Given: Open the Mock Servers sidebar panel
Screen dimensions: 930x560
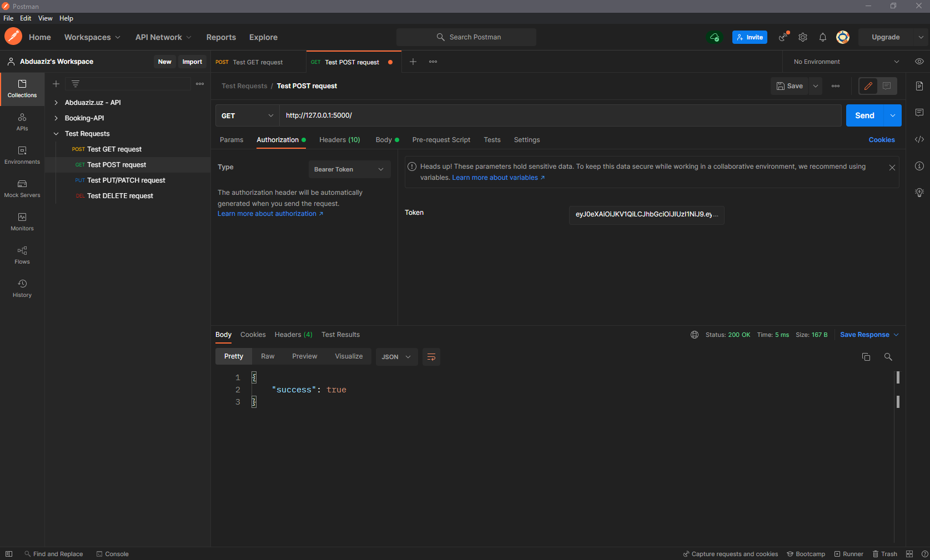Looking at the screenshot, I should click(22, 189).
